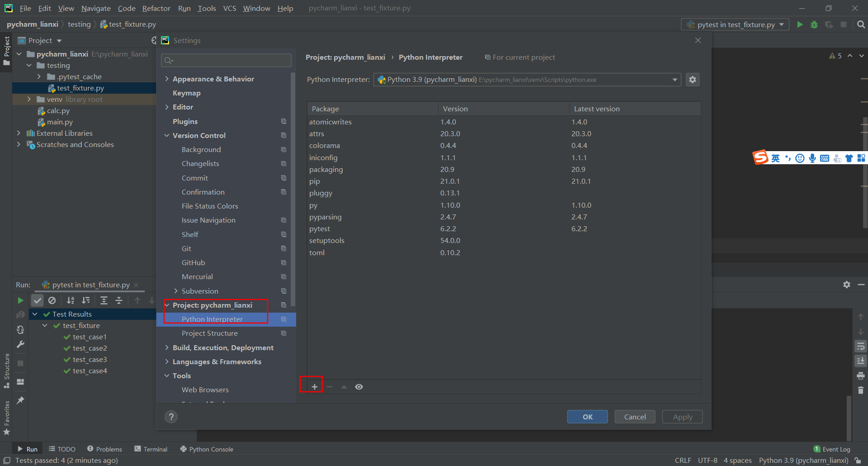Open the Problems tool tab

click(x=104, y=449)
